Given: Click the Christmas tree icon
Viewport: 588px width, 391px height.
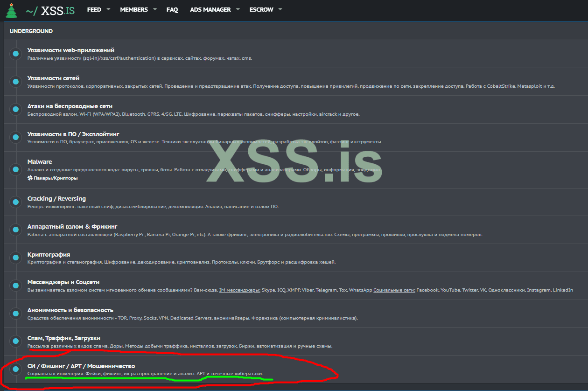Looking at the screenshot, I should (11, 10).
